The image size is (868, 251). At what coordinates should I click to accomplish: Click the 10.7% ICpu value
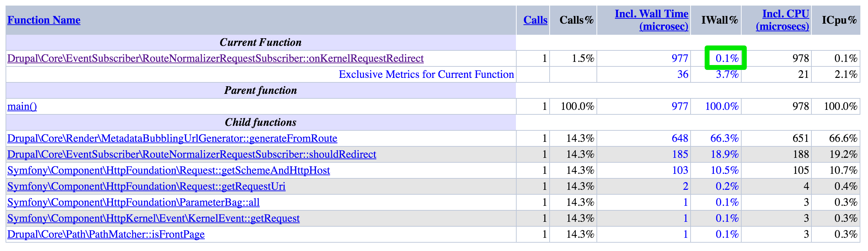coord(843,170)
